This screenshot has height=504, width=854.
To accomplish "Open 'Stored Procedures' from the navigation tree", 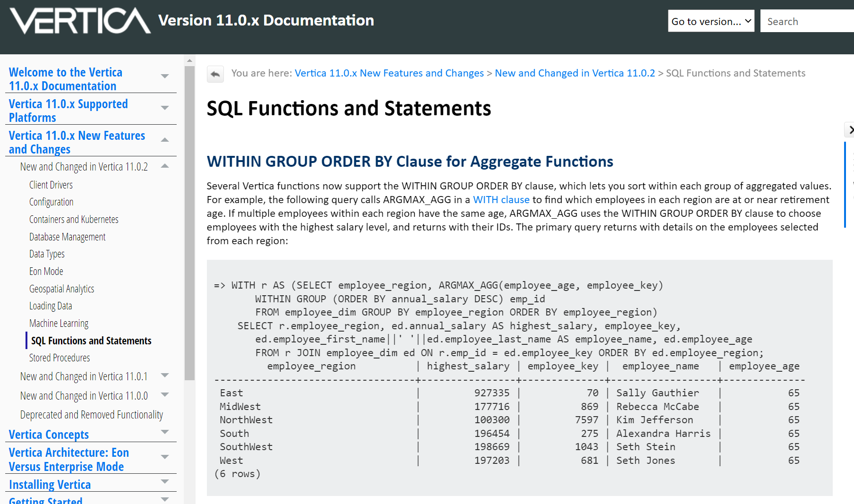I will [60, 358].
